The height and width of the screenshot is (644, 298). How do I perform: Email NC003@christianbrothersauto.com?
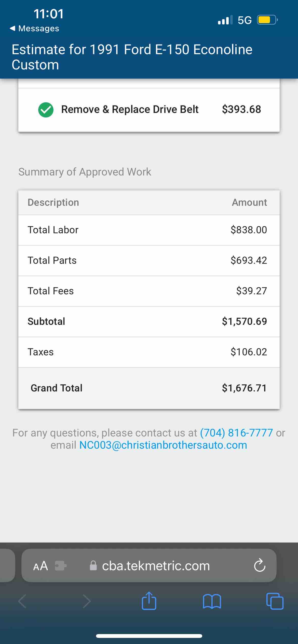[x=163, y=445]
